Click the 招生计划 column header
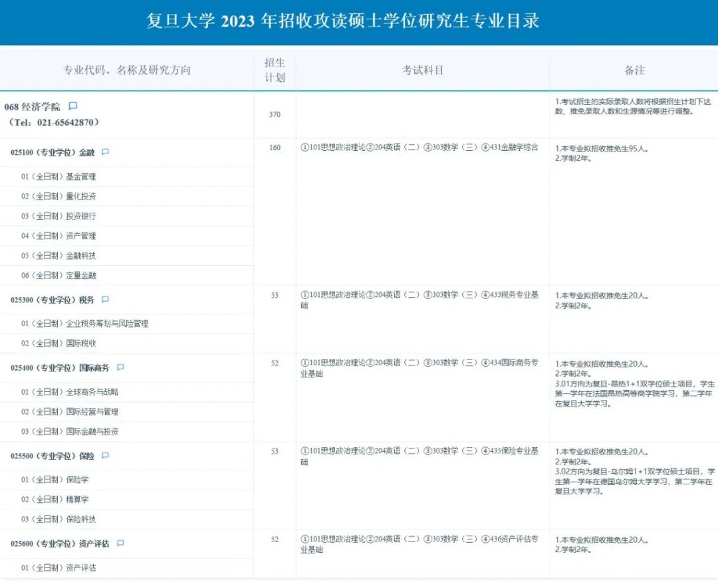 click(x=275, y=70)
